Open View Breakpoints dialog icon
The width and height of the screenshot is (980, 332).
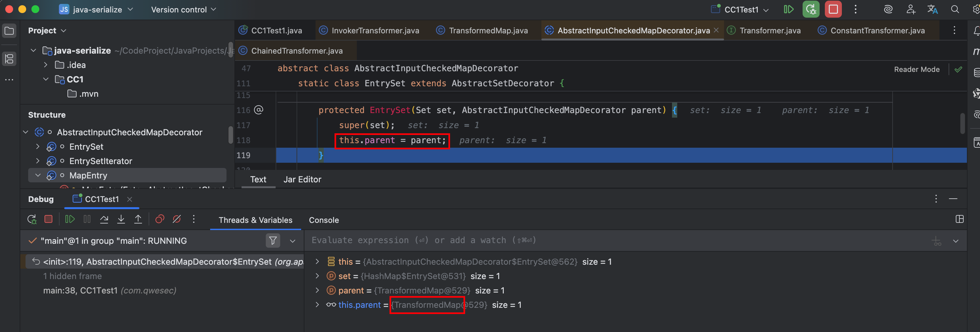click(160, 219)
